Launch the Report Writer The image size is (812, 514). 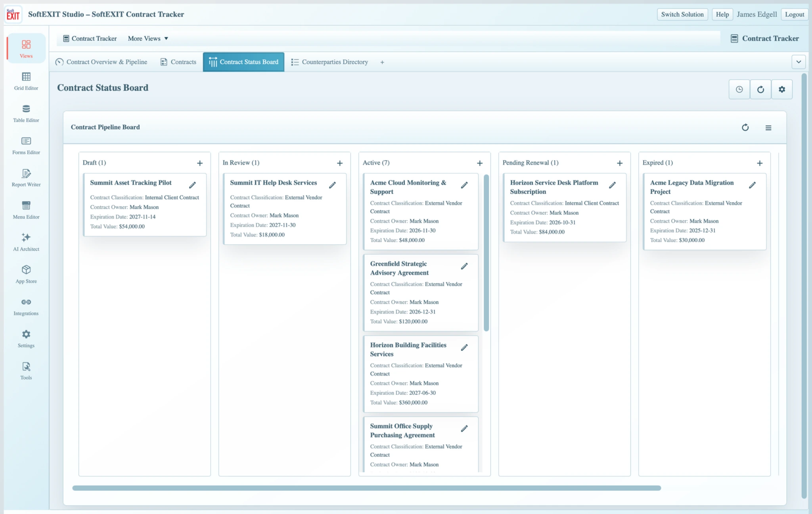point(26,178)
